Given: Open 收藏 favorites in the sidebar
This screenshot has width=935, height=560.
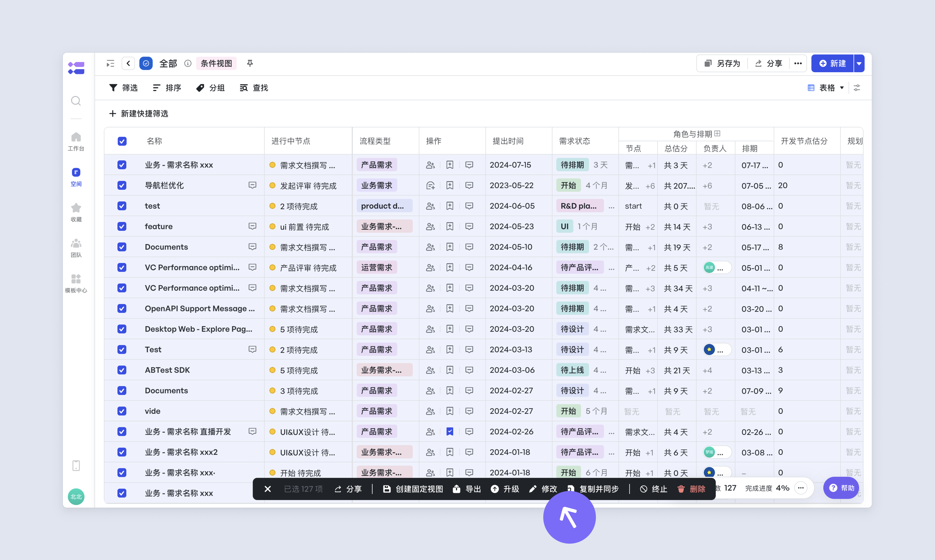Looking at the screenshot, I should point(76,212).
